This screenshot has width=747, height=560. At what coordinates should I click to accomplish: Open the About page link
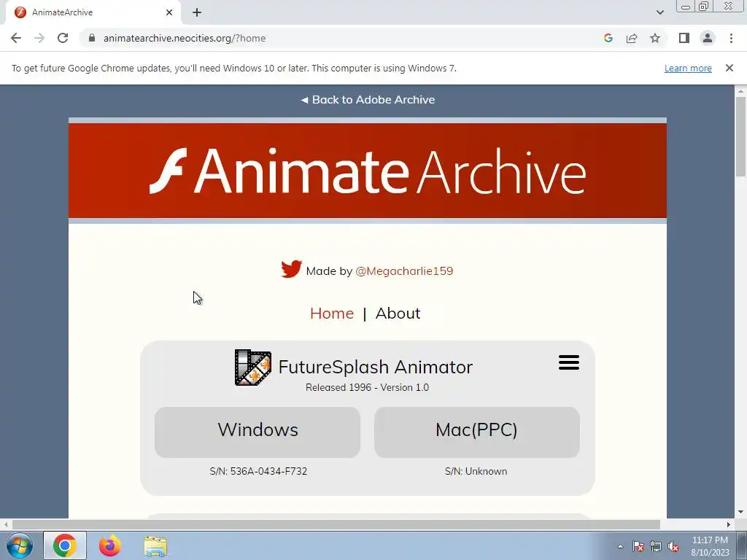point(398,314)
